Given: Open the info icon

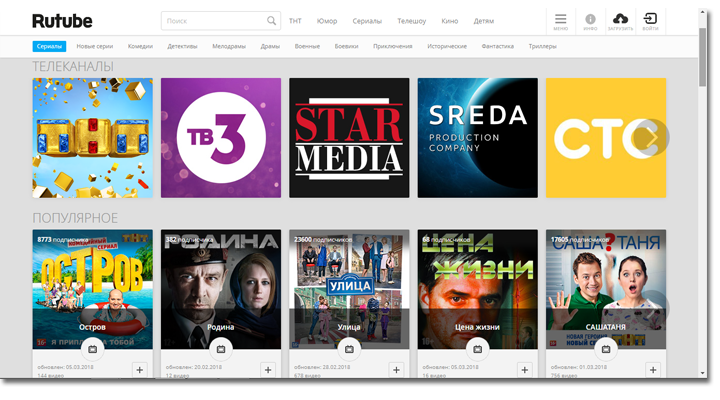Looking at the screenshot, I should (x=590, y=21).
